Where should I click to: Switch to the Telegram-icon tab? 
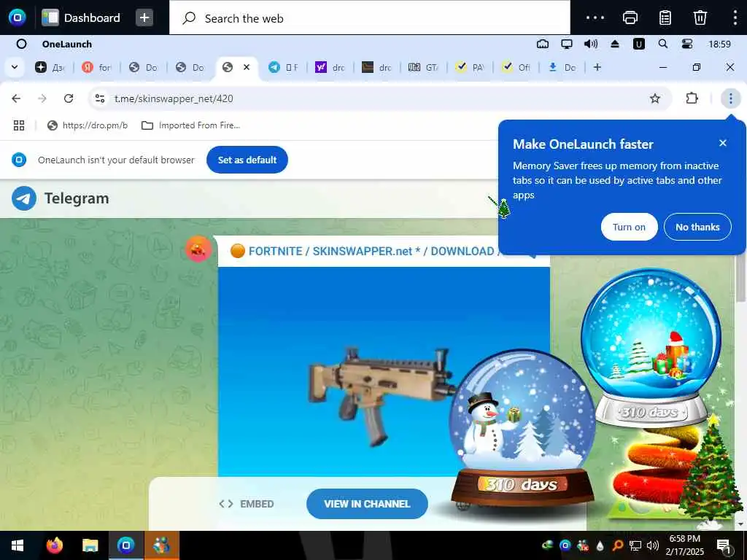[x=283, y=68]
